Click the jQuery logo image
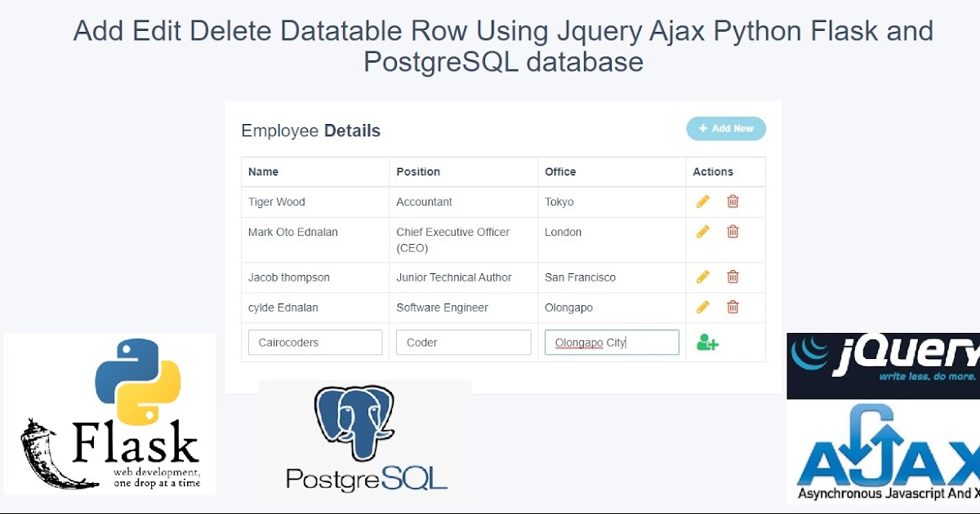The height and width of the screenshot is (514, 980). point(883,366)
